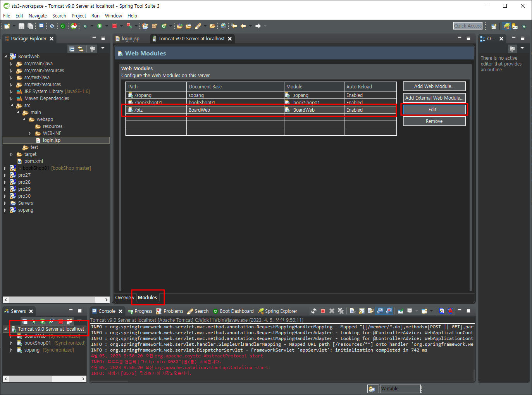Click Display Selected Console monitor icon
The width and height of the screenshot is (532, 395).
(x=410, y=311)
